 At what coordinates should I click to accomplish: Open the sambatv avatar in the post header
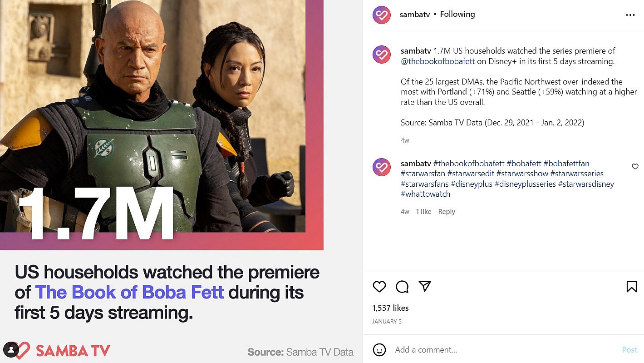tap(382, 15)
